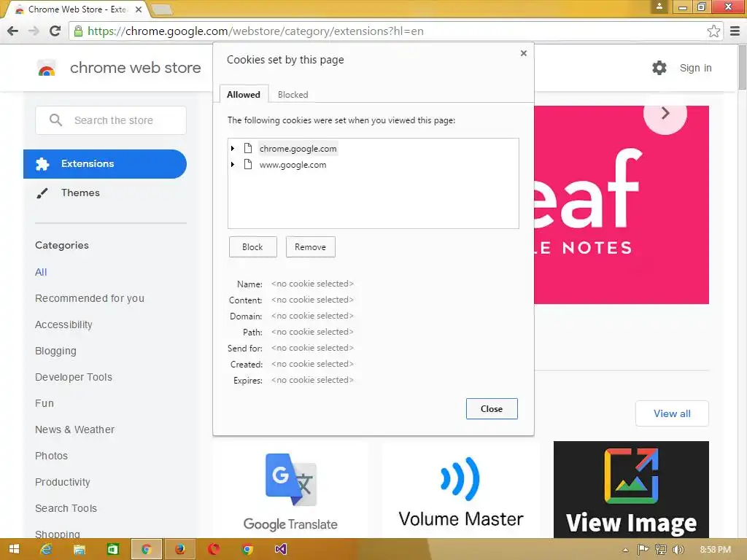Image resolution: width=747 pixels, height=560 pixels.
Task: Advance the banner with the next arrow
Action: click(665, 113)
